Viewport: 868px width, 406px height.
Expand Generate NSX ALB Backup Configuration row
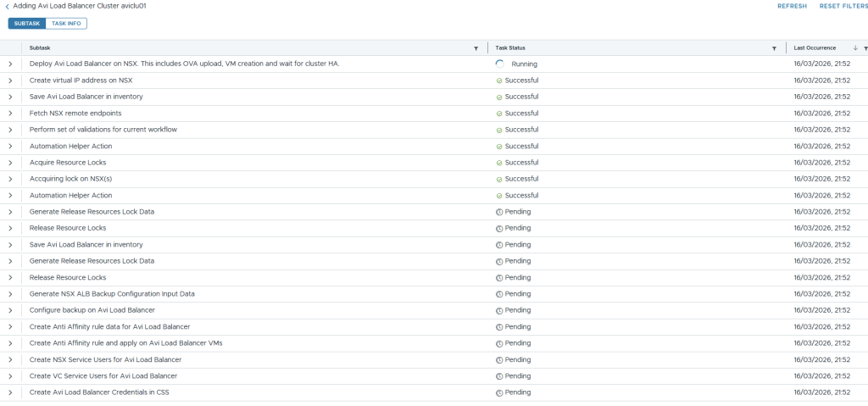pyautogui.click(x=10, y=294)
